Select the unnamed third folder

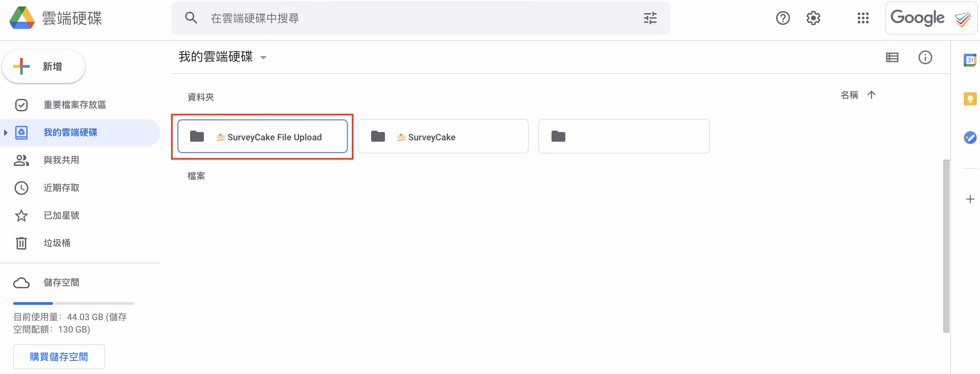624,137
